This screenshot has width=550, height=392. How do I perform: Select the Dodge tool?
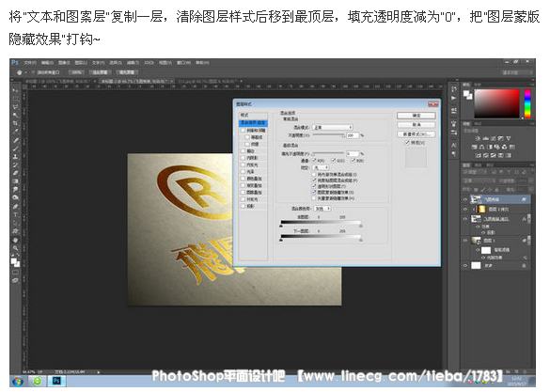15,197
